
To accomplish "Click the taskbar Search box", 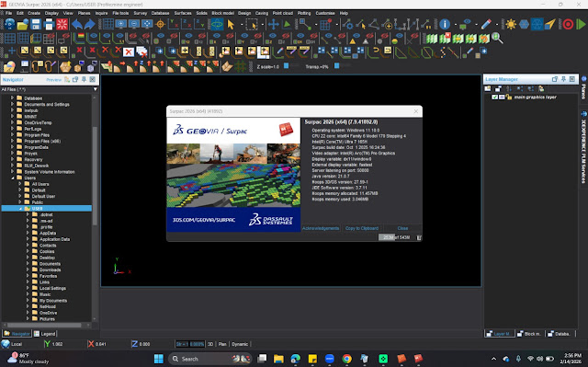I will tap(209, 359).
